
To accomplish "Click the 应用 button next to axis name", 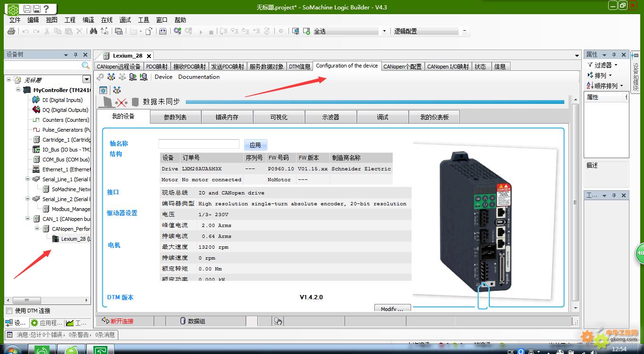I will point(256,145).
